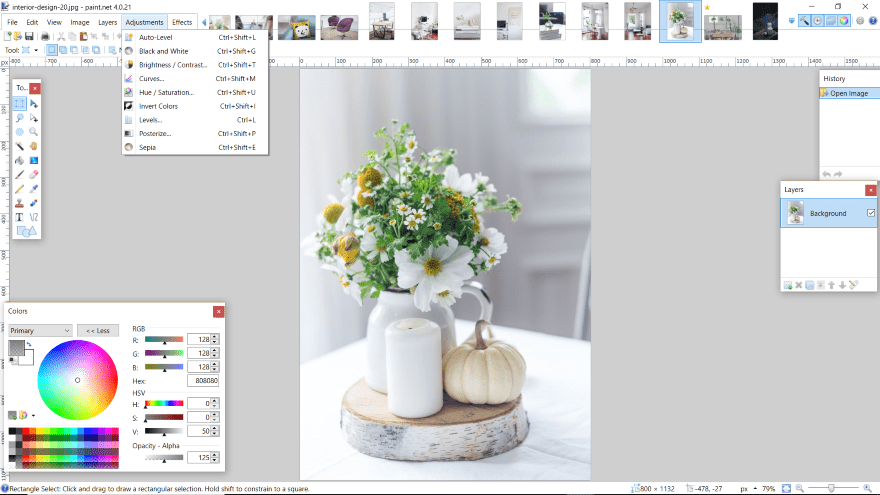
Task: Toggle the Colors window button in top-right
Action: coord(843,21)
